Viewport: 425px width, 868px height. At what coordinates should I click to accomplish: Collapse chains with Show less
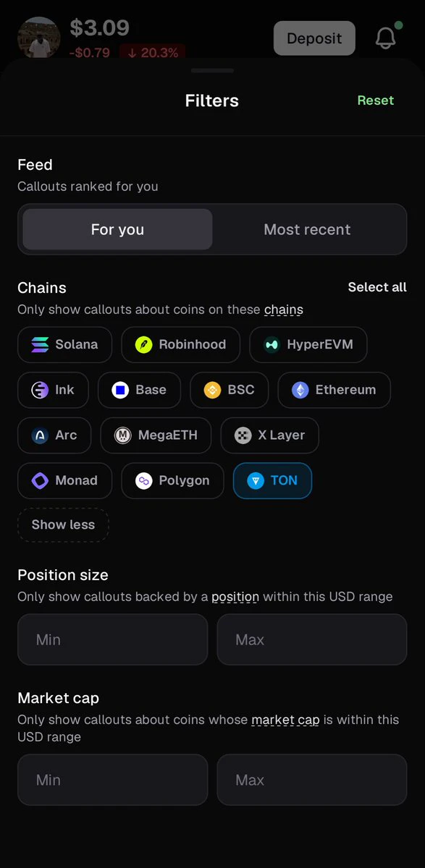point(63,525)
